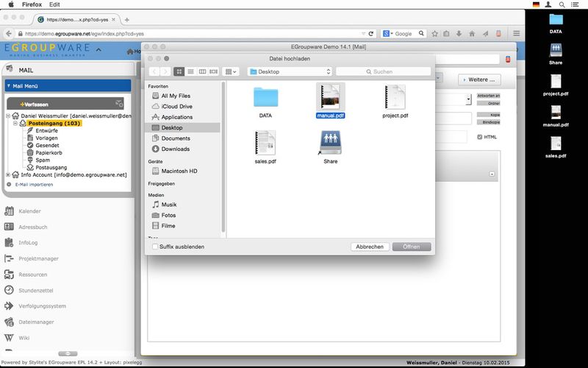Switch dialog to cover flow view

[x=213, y=71]
